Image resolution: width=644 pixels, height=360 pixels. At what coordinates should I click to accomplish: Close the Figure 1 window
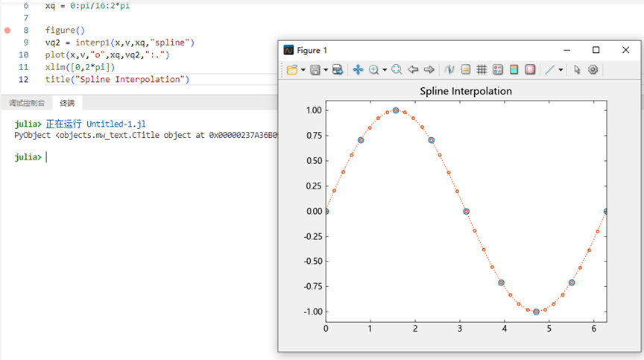[625, 50]
